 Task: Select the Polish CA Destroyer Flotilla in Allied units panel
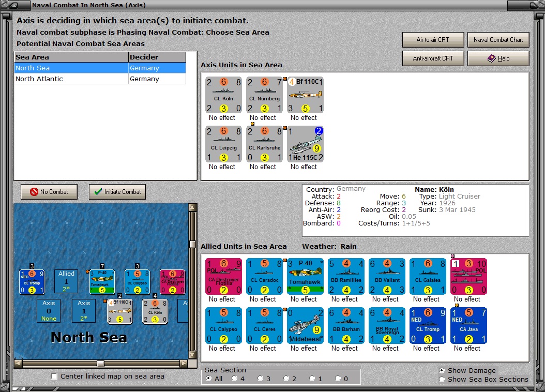[223, 277]
